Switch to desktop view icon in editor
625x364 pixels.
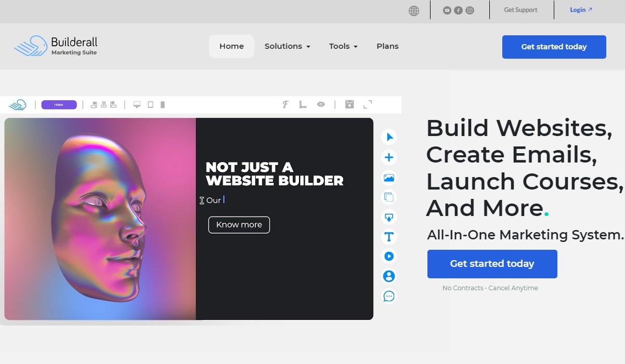pos(137,105)
